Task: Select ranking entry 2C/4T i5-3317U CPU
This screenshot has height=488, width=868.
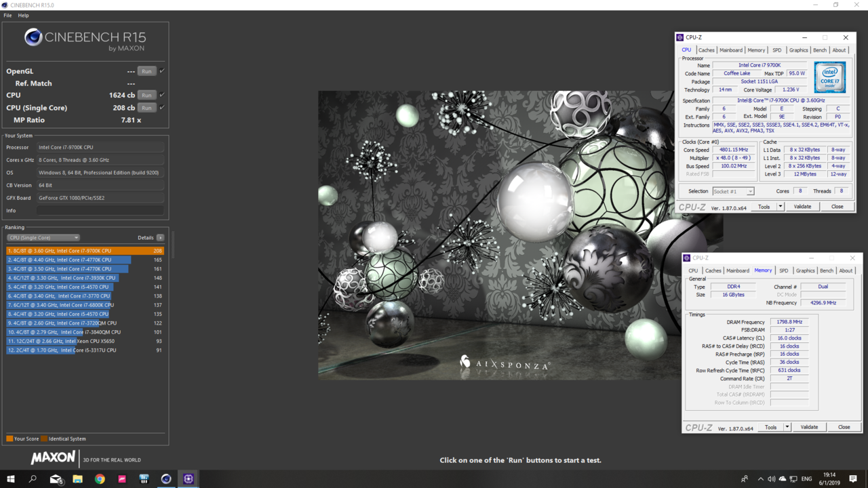Action: 85,350
